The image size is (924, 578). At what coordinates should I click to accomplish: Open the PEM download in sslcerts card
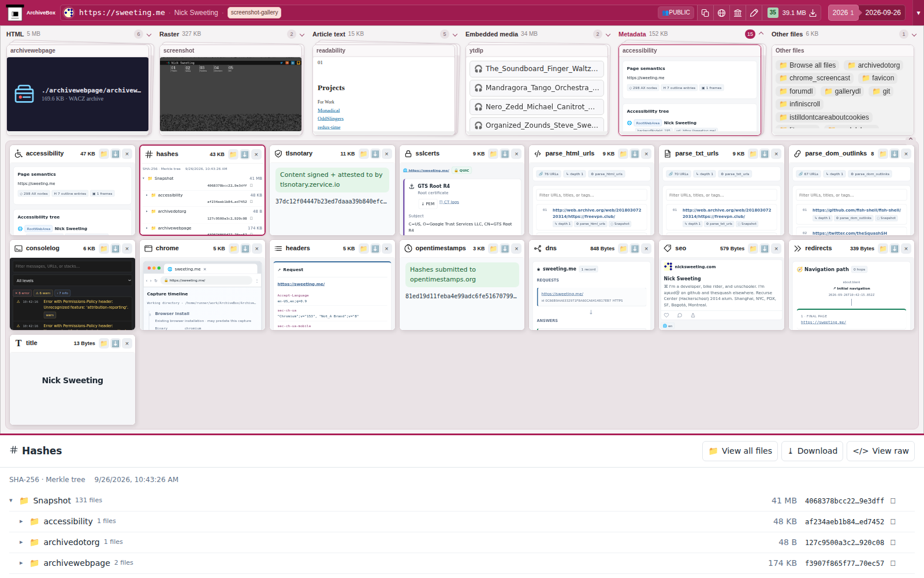[x=428, y=203]
